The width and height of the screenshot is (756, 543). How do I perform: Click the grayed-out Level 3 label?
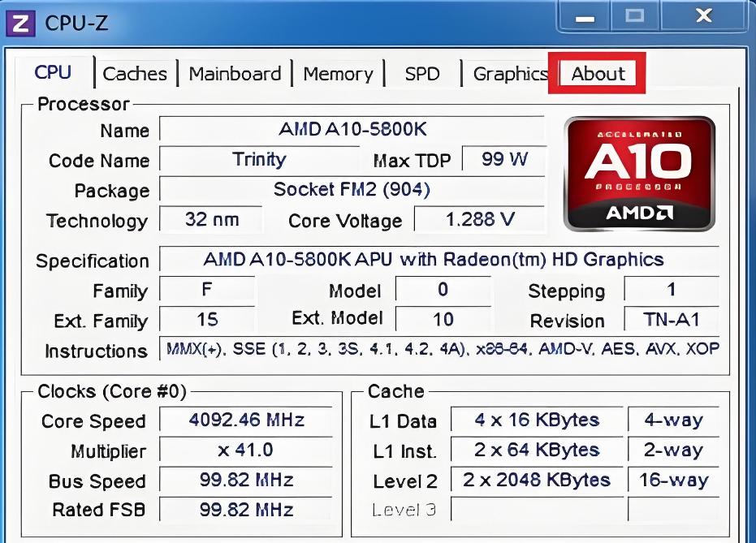(404, 510)
